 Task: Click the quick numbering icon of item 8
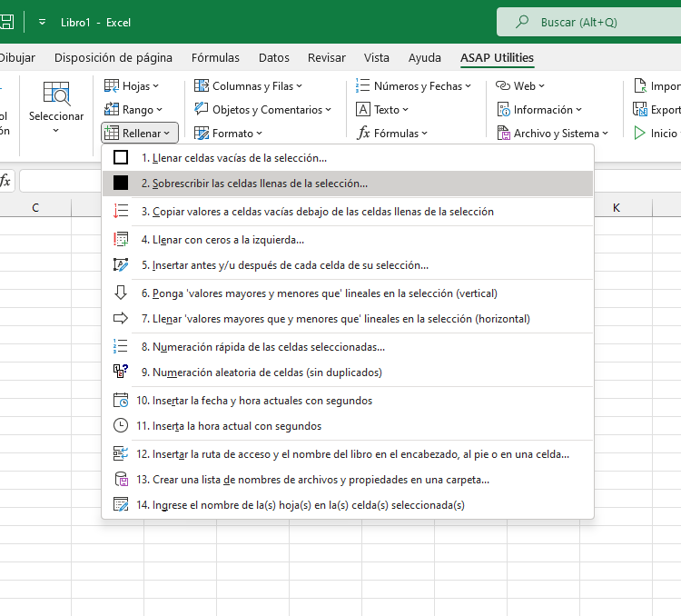pyautogui.click(x=121, y=346)
